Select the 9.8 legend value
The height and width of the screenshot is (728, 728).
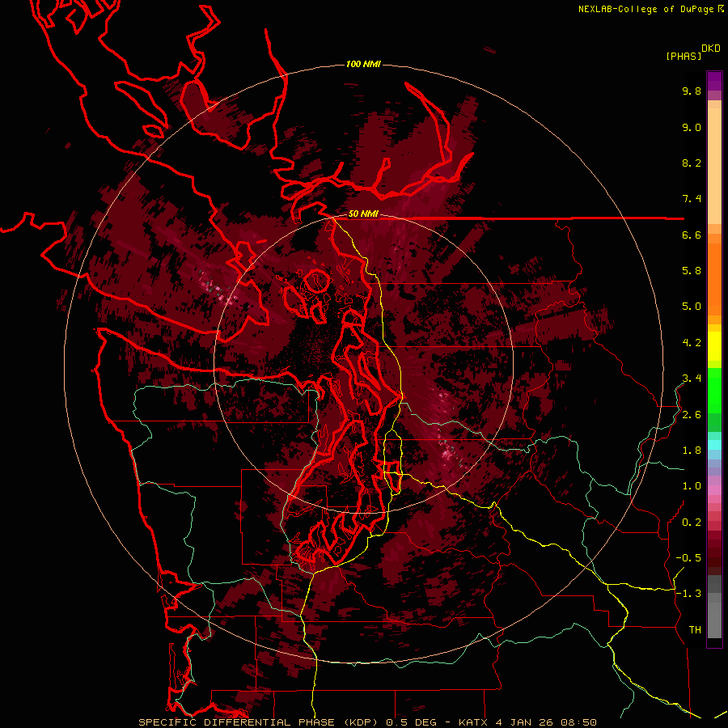point(692,91)
